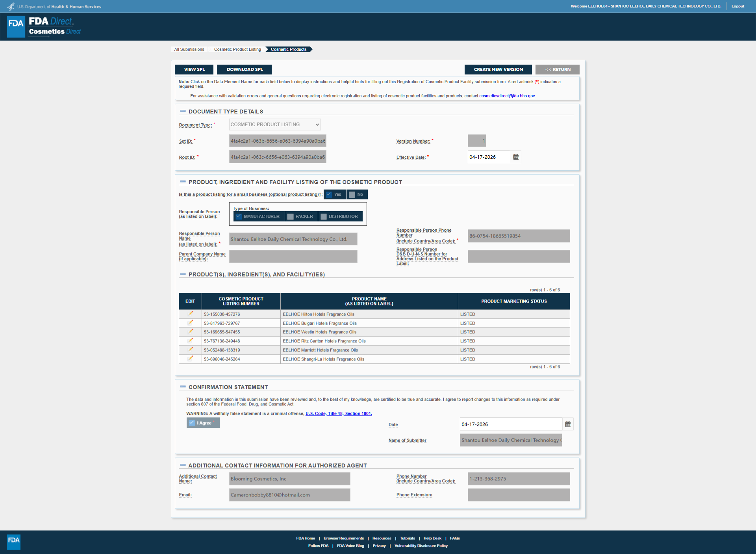Edit the EELHOE Westin Hotels row pencil

(x=191, y=332)
